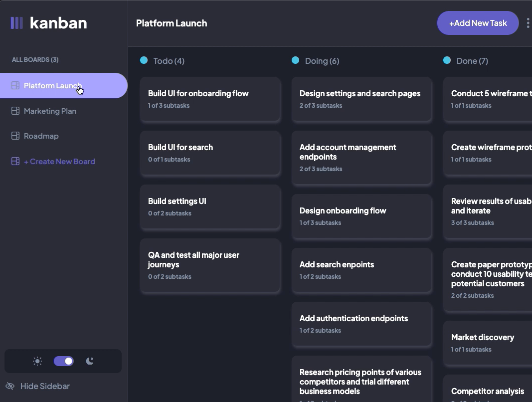The width and height of the screenshot is (532, 402).
Task: Open Review results of usability task card
Action: point(488,211)
